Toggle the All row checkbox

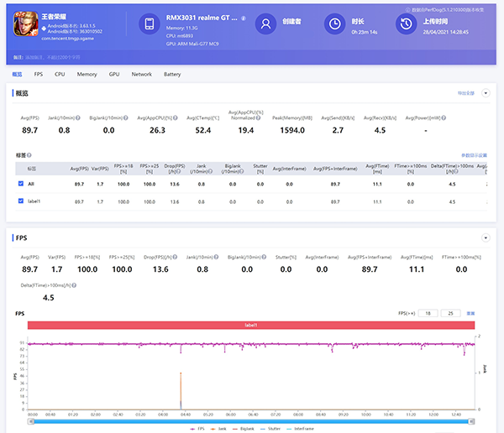coord(21,183)
